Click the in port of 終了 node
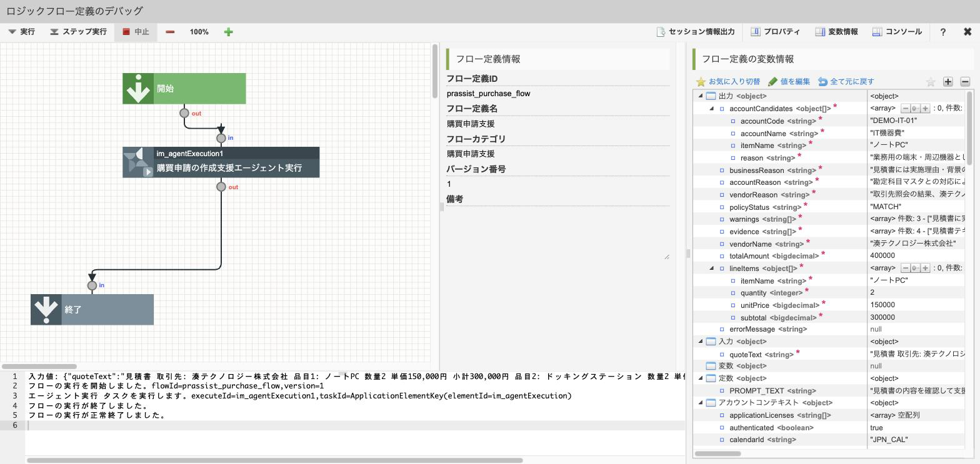 [92, 285]
